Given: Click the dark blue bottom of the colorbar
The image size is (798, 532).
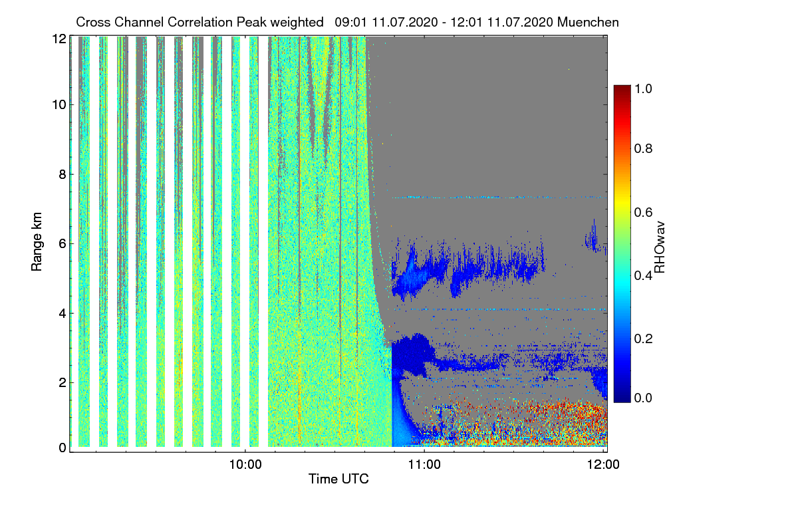Looking at the screenshot, I should (x=621, y=395).
